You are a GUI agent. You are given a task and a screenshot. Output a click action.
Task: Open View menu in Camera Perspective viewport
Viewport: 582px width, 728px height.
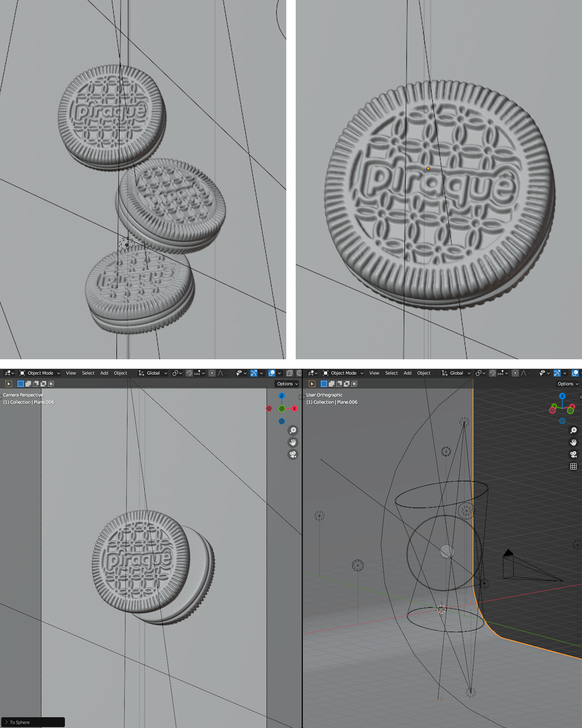71,373
